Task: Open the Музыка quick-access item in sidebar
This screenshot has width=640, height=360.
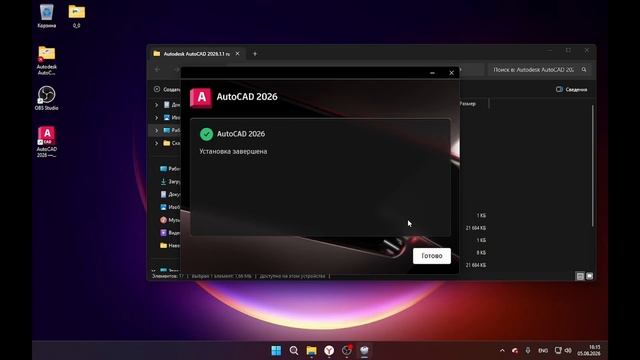Action: (170, 220)
